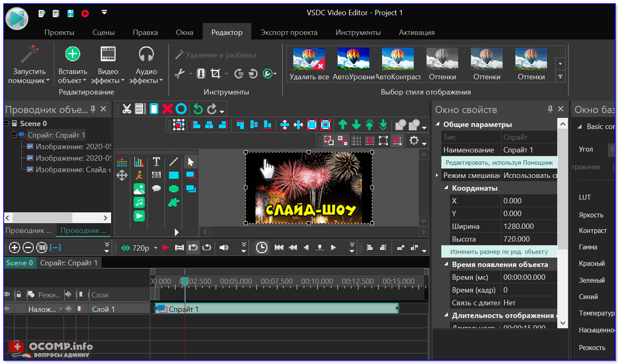
Task: Open the Налож... blend mode dropdown
Action: click(x=61, y=309)
